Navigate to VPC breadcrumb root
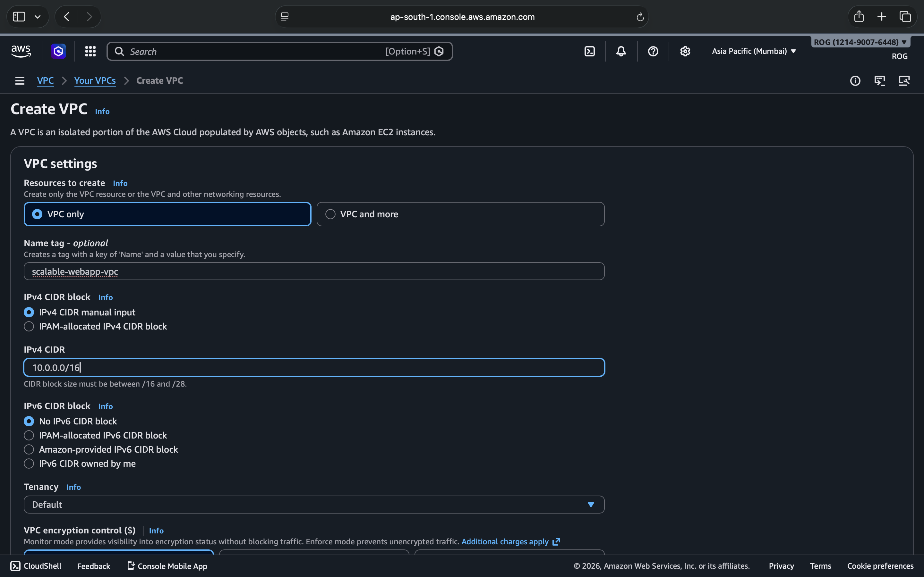 click(x=45, y=80)
